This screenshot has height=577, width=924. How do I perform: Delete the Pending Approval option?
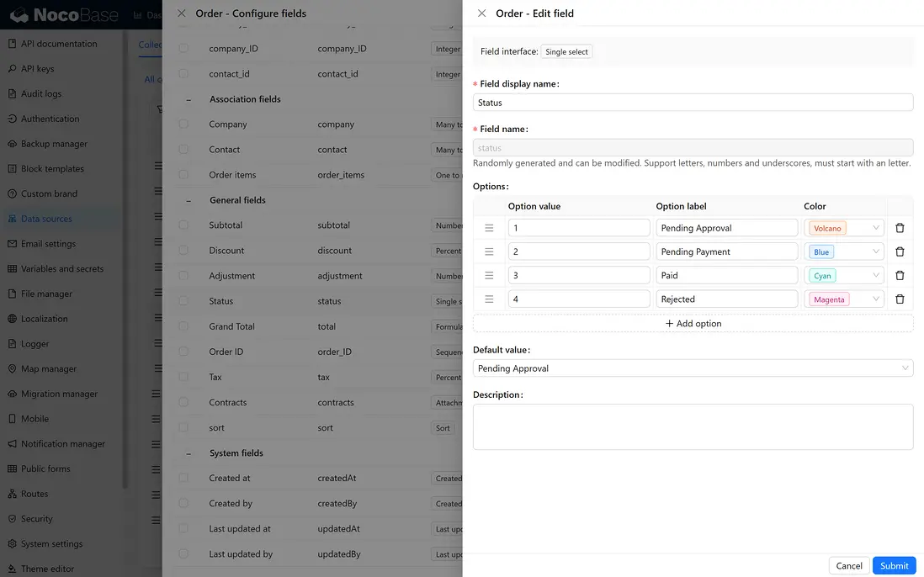(x=900, y=228)
